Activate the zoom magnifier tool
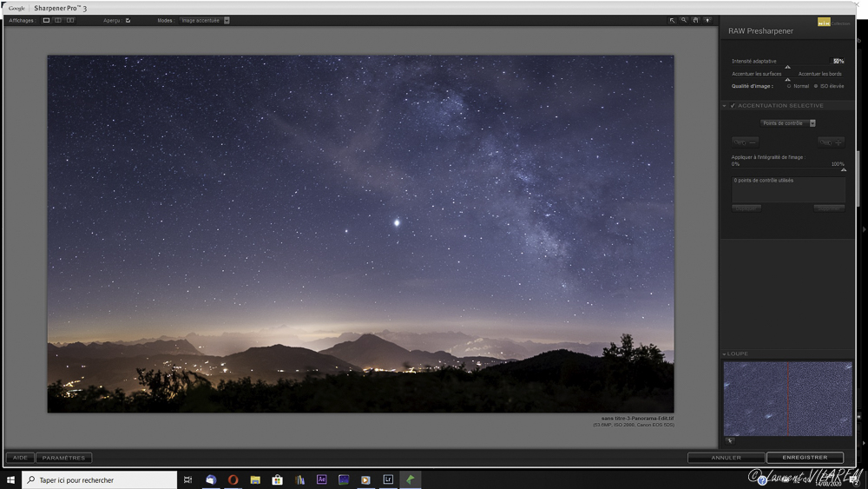 (684, 20)
